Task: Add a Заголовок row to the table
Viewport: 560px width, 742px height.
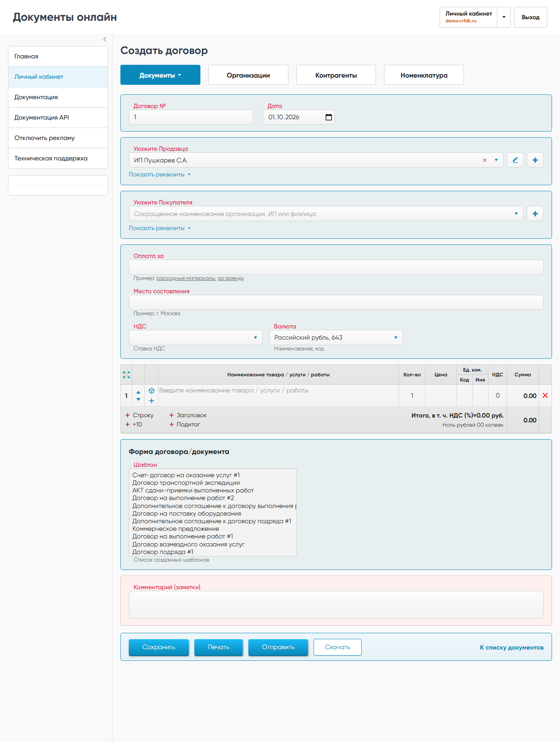Action: coord(188,415)
